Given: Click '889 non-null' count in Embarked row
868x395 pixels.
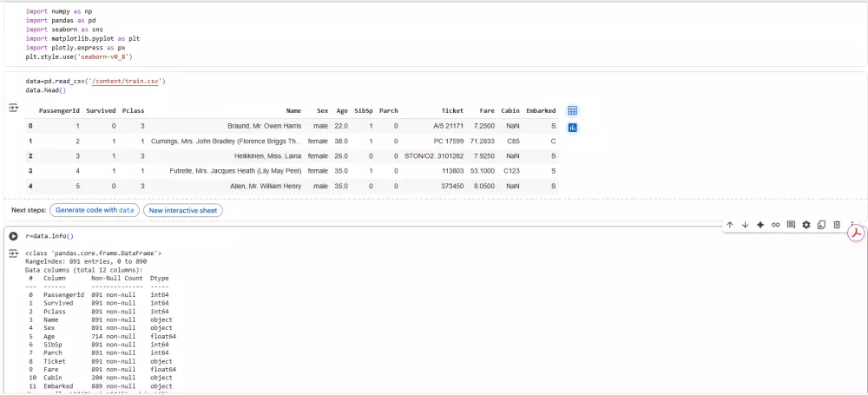Looking at the screenshot, I should (114, 386).
